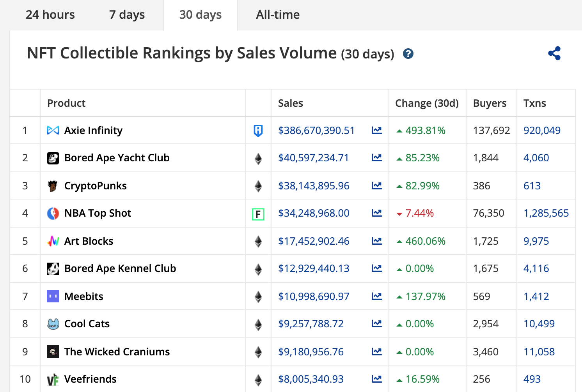582x392 pixels.
Task: Switch to the 7 days tab
Action: (x=127, y=15)
